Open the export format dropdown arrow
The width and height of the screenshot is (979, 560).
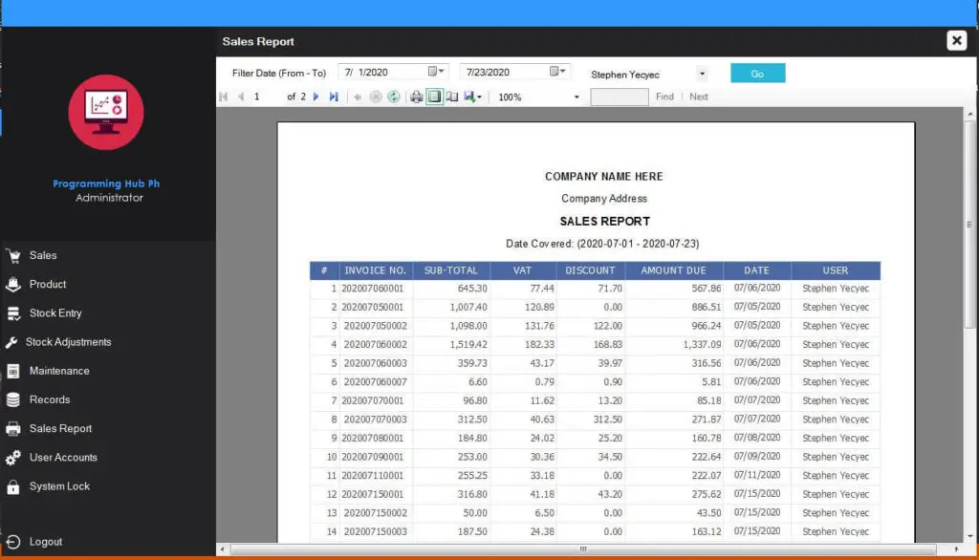(478, 97)
